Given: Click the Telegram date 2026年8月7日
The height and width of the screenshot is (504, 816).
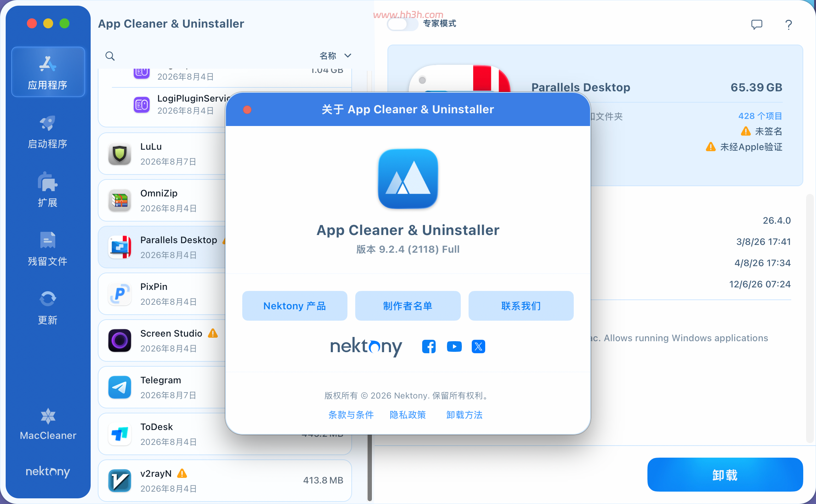Looking at the screenshot, I should (169, 395).
